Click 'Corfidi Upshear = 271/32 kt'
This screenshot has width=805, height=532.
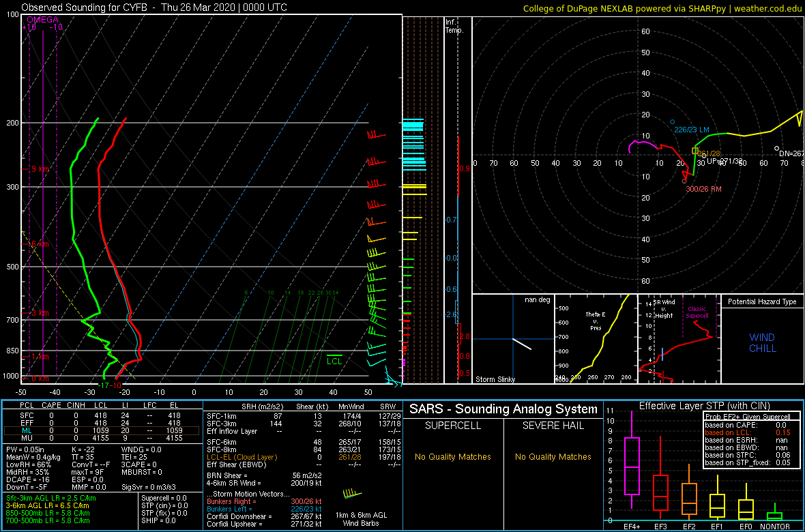[264, 524]
